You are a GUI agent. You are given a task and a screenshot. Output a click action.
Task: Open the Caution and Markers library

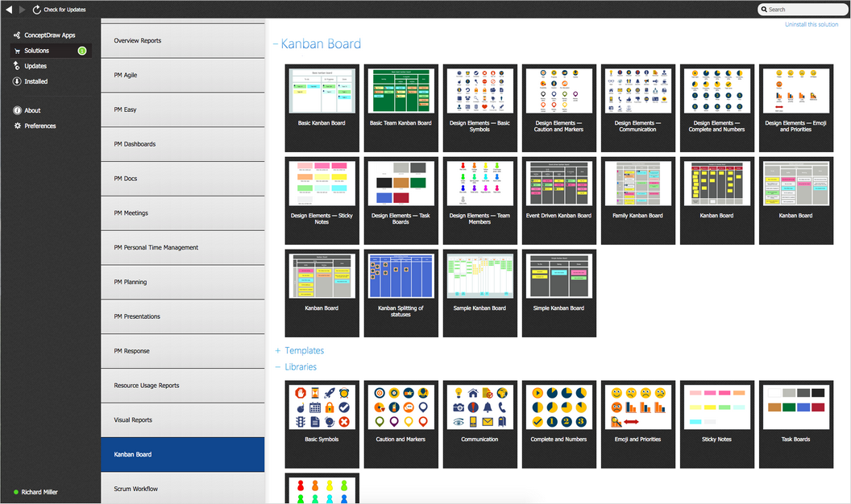(x=401, y=424)
